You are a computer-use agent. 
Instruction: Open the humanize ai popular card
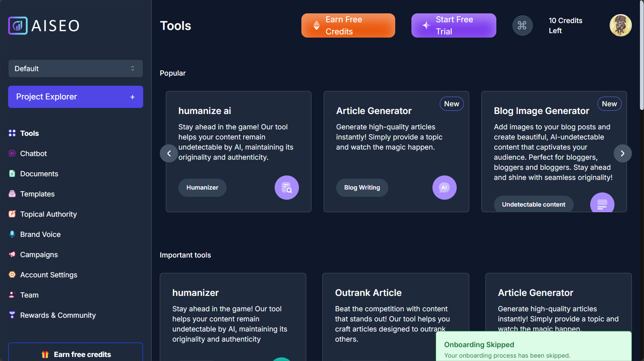click(239, 152)
